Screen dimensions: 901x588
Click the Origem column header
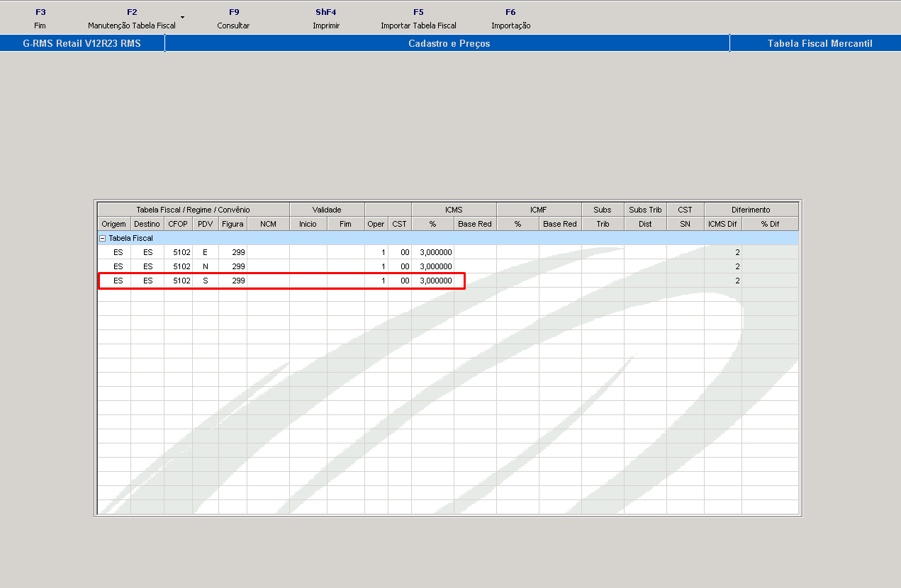113,224
